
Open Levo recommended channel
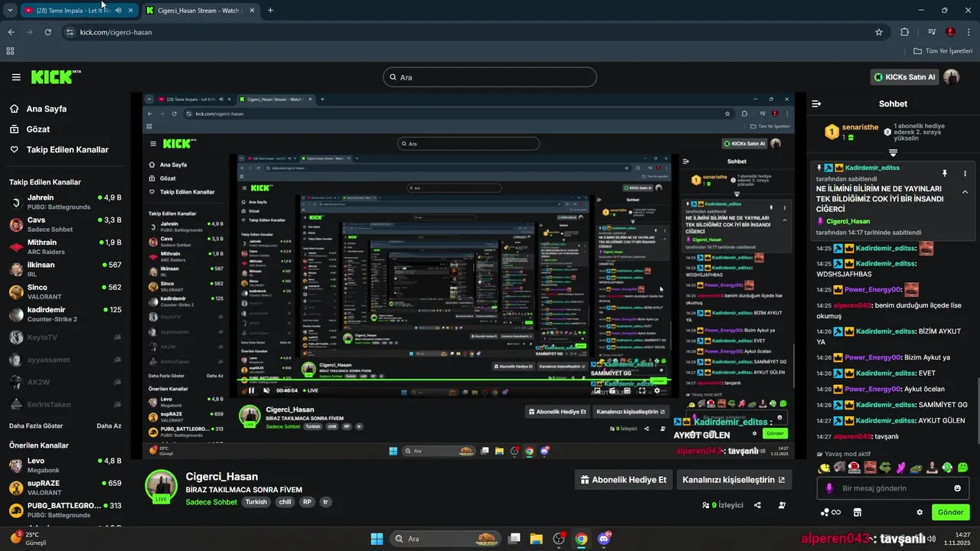64,466
